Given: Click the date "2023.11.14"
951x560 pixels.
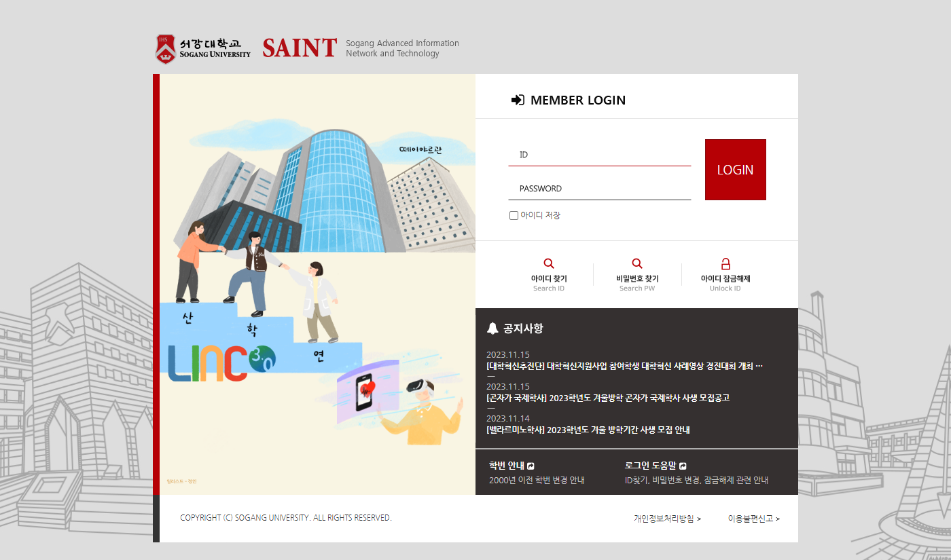Looking at the screenshot, I should pyautogui.click(x=508, y=418).
